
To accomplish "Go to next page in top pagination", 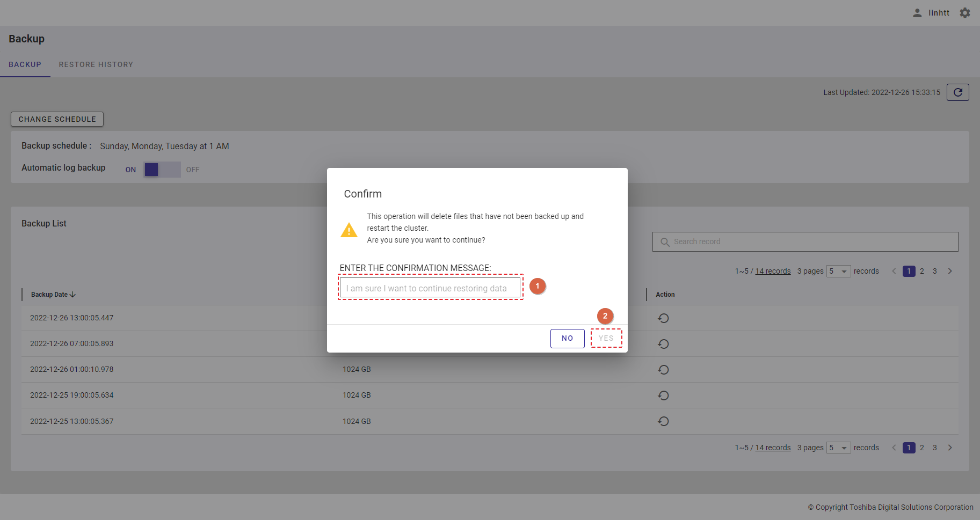I will [950, 271].
